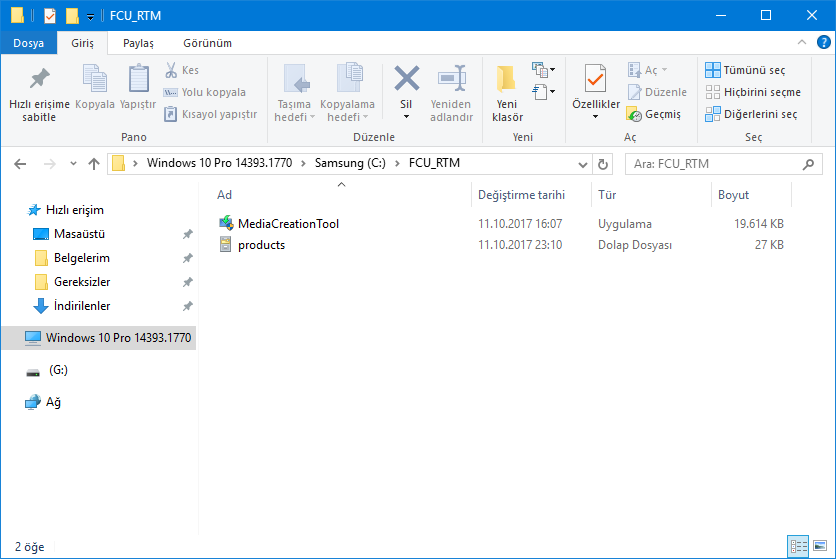This screenshot has width=836, height=559.
Task: Invert selection with Diğerlerini seç
Action: [x=751, y=114]
